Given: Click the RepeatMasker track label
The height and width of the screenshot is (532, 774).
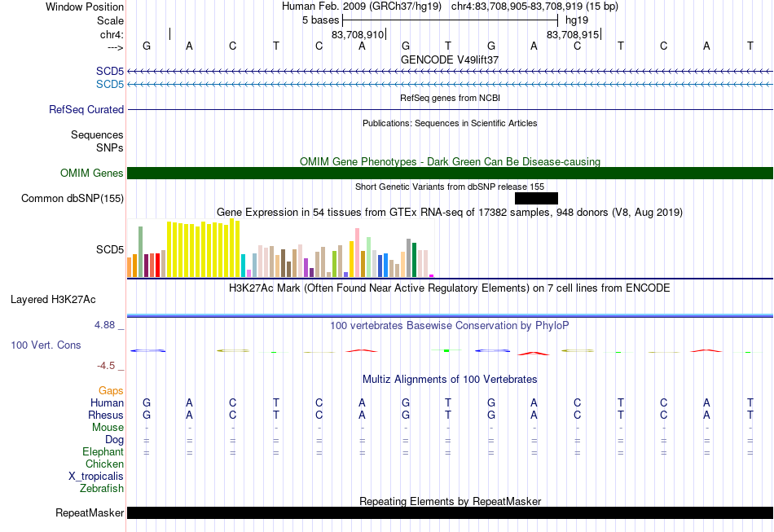Looking at the screenshot, I should click(x=90, y=512).
